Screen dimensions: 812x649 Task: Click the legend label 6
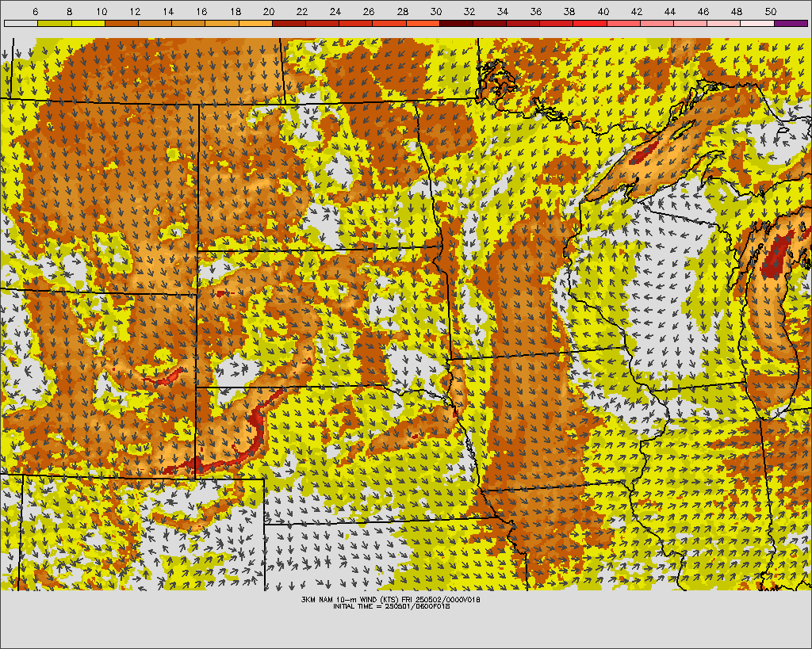pyautogui.click(x=35, y=11)
